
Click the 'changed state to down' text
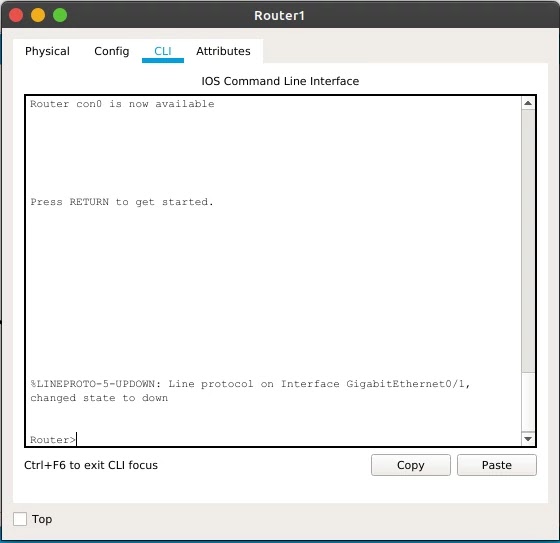tap(99, 398)
